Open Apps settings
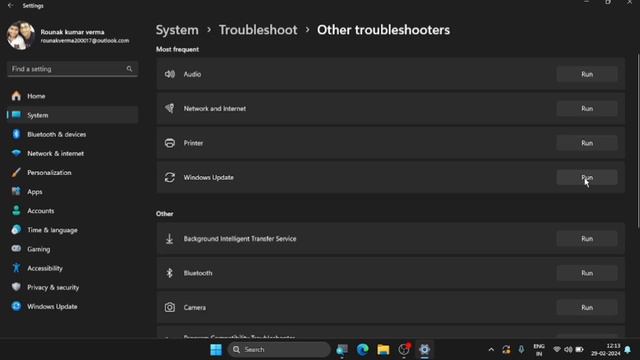The image size is (640, 360). tap(72, 192)
